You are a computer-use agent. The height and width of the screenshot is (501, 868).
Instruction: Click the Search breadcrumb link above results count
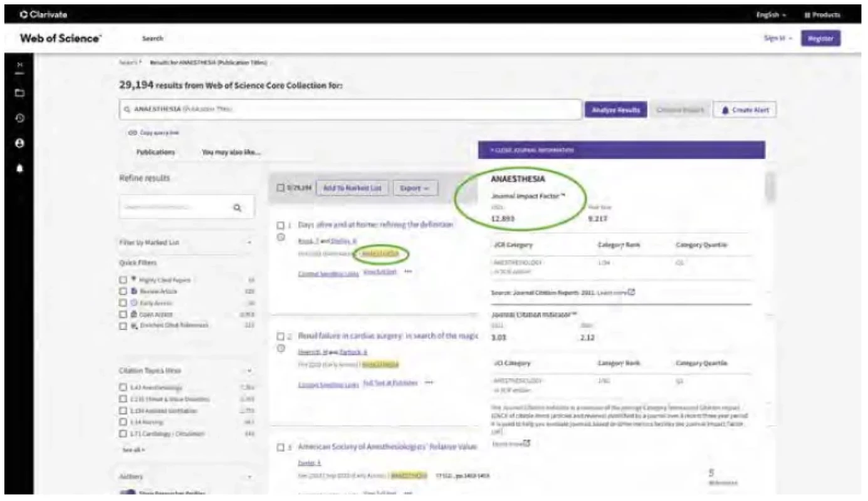point(128,63)
